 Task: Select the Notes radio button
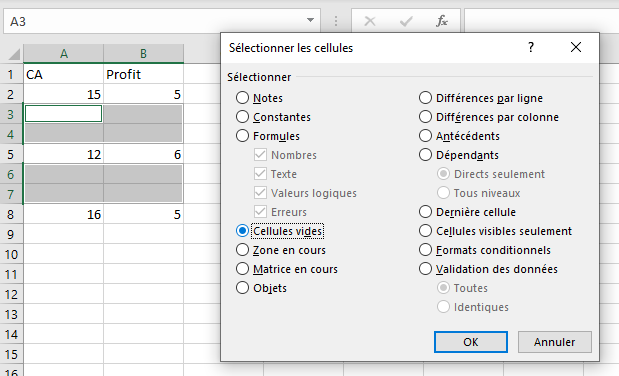point(242,98)
